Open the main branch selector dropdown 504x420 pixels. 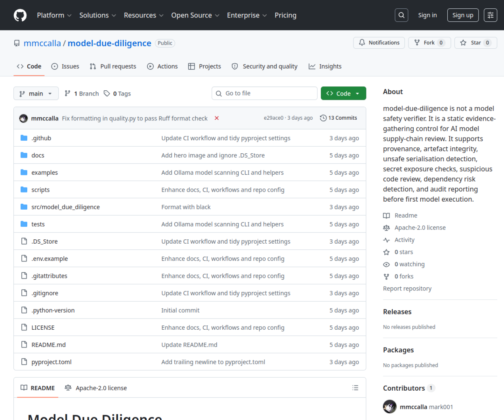[36, 93]
